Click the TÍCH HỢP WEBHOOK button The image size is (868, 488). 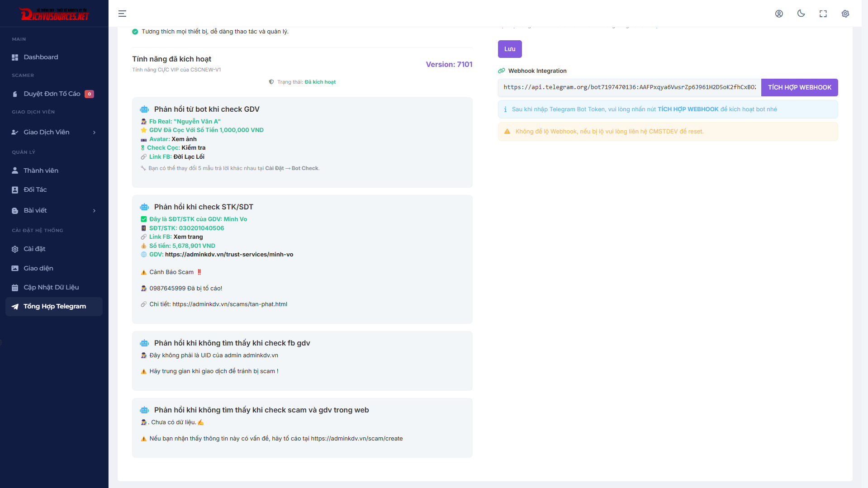point(799,87)
